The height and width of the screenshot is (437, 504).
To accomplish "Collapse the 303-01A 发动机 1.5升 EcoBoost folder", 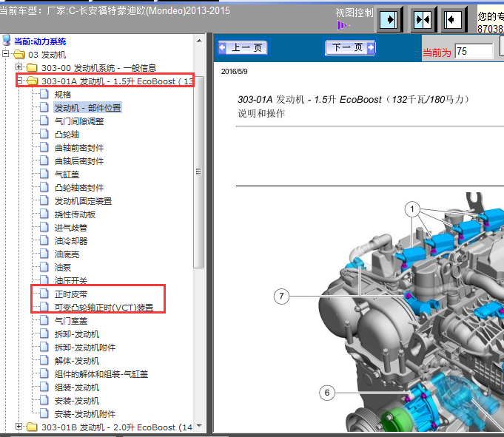I will point(19,81).
